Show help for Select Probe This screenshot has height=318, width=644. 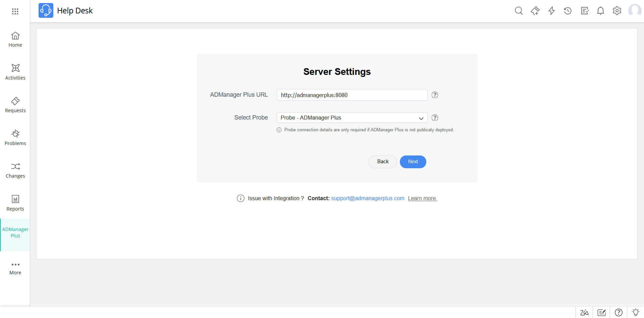(435, 118)
